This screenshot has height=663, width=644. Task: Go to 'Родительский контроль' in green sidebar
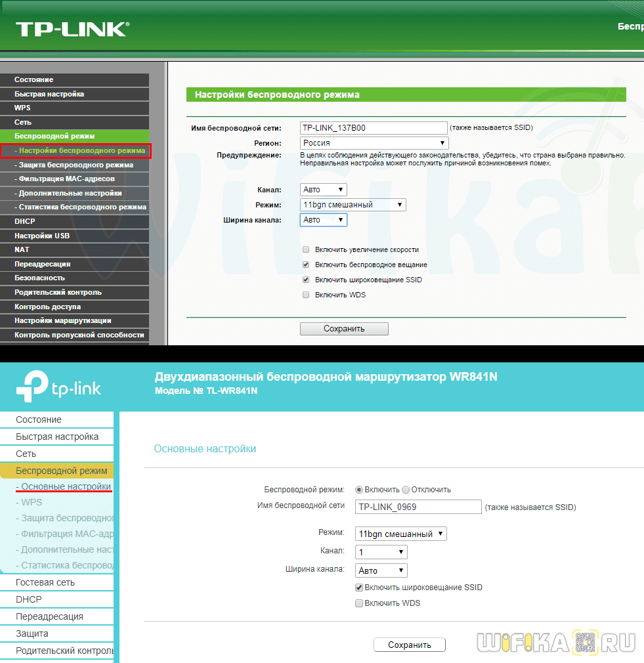[58, 292]
